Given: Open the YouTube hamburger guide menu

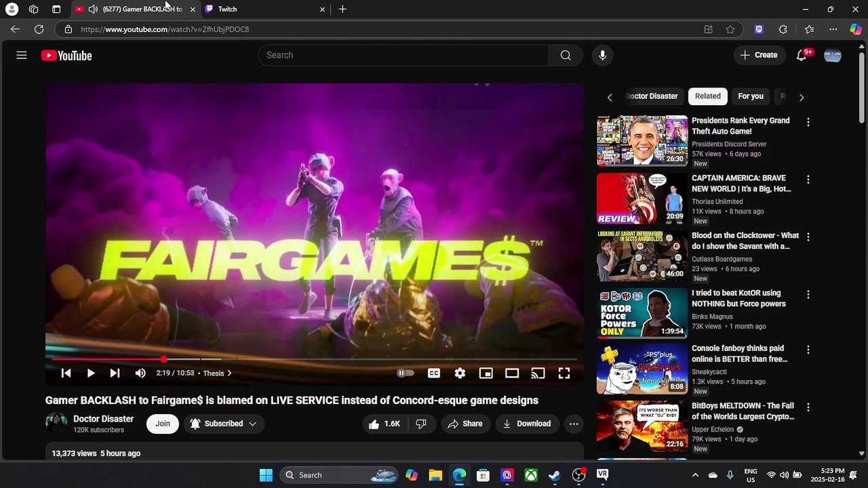Looking at the screenshot, I should pyautogui.click(x=22, y=56).
